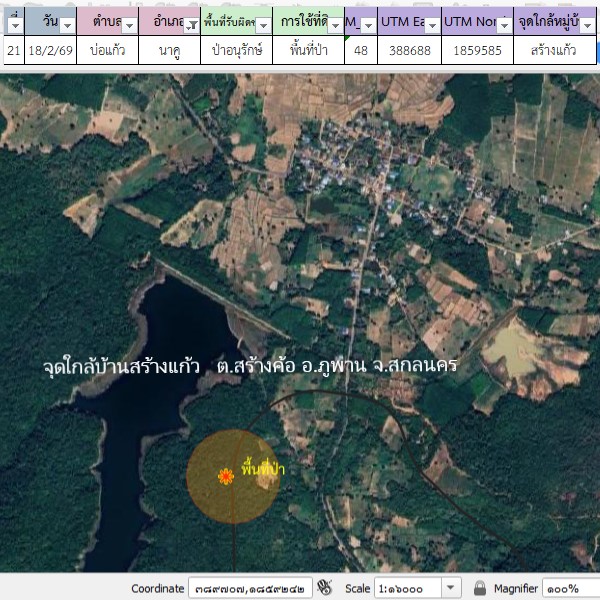Click the Coordinate input field

click(250, 588)
